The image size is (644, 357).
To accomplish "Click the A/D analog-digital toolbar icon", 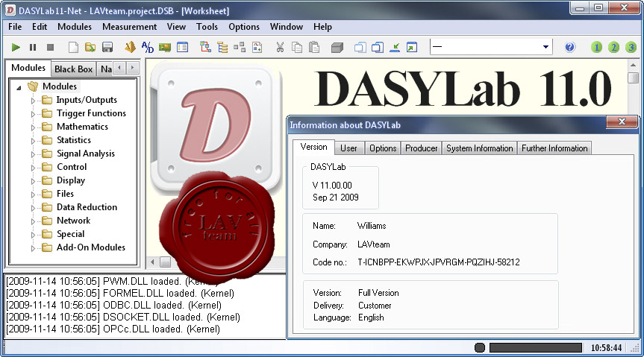I will tap(148, 48).
